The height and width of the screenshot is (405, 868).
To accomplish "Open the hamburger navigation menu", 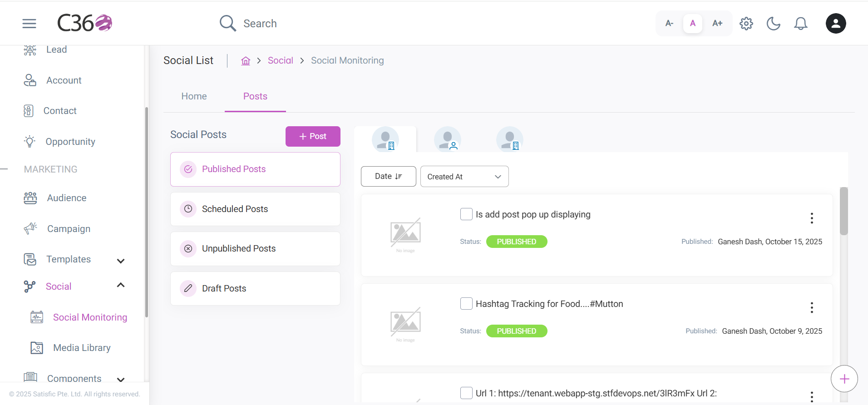I will (x=29, y=24).
